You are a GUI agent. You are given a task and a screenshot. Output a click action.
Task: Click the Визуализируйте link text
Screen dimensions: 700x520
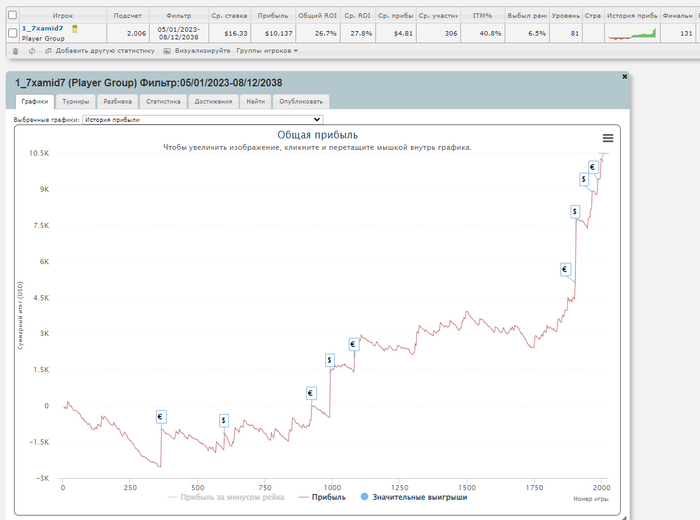[203, 51]
